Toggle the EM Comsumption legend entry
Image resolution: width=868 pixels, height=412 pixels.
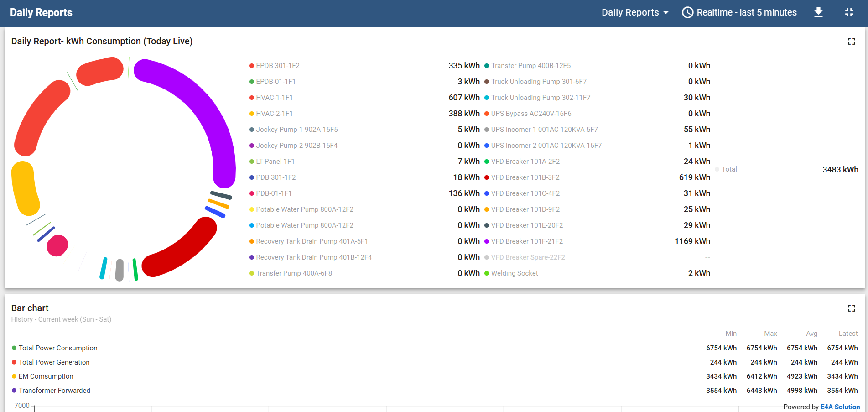[x=46, y=376]
